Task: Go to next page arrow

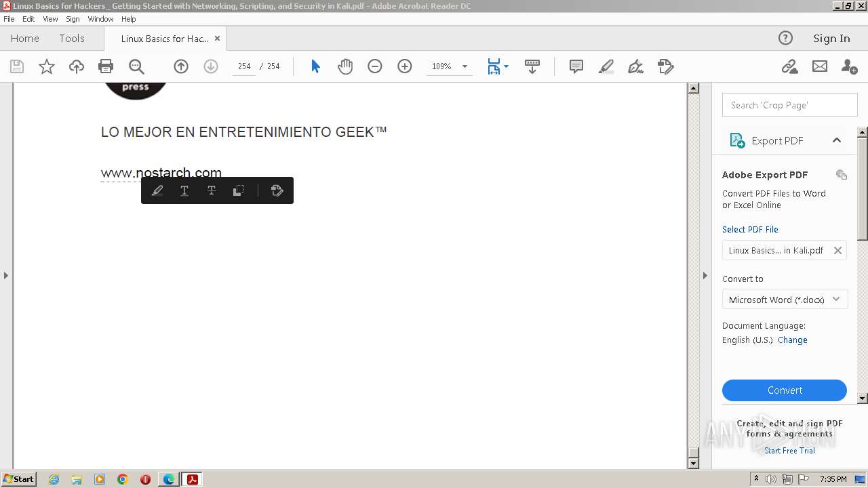Action: [211, 66]
